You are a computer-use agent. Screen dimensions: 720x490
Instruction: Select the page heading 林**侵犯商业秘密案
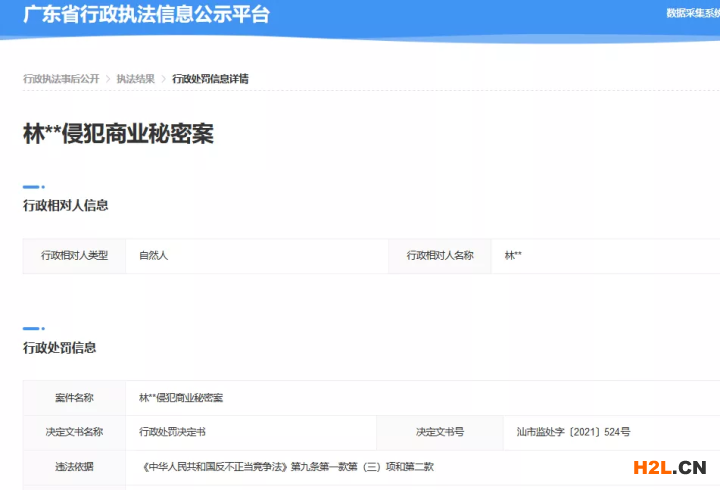click(118, 134)
